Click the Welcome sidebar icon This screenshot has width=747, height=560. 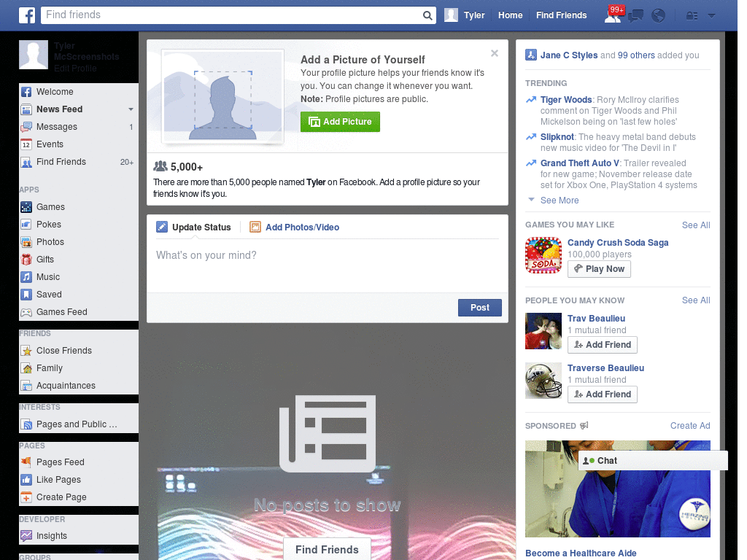26,92
